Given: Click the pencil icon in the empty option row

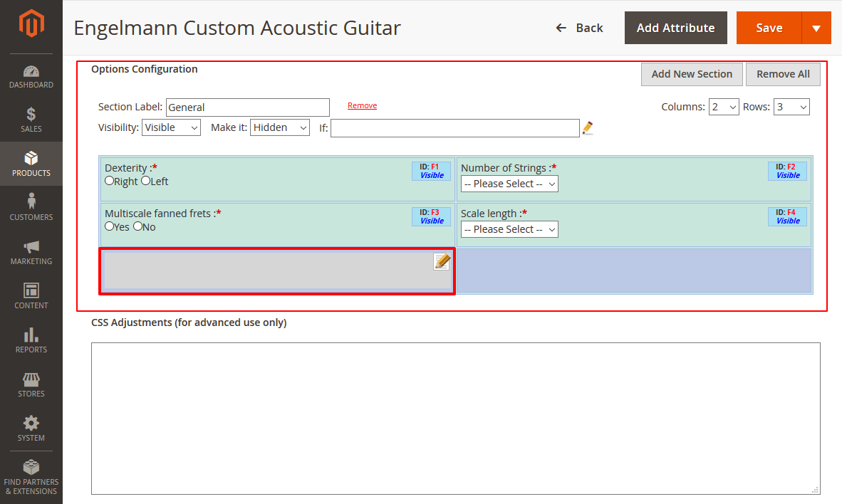Looking at the screenshot, I should click(441, 262).
